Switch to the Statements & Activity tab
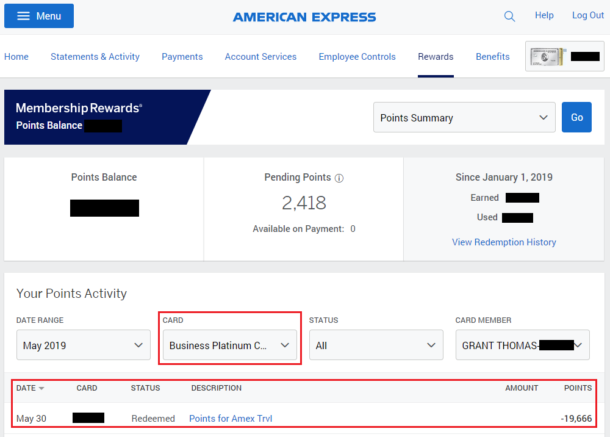 click(x=95, y=57)
